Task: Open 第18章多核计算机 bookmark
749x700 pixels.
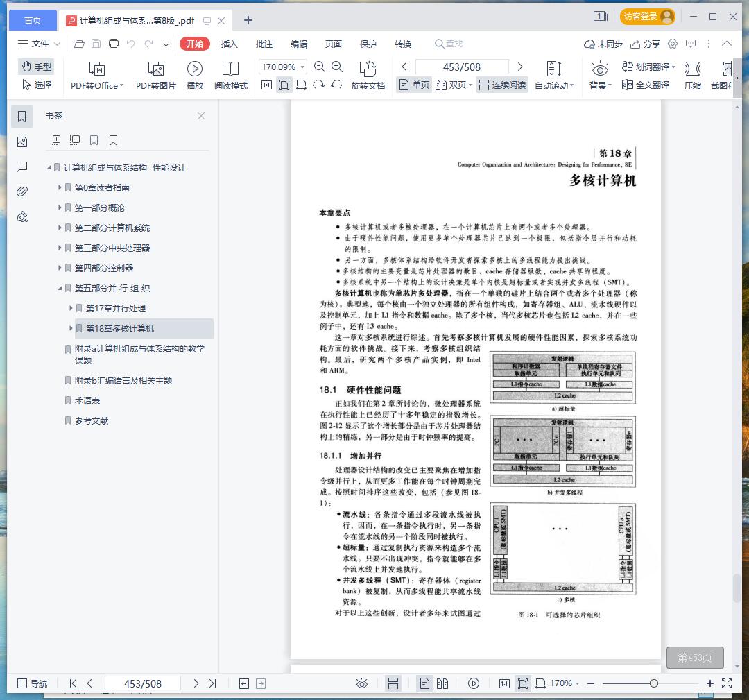Action: [x=120, y=328]
